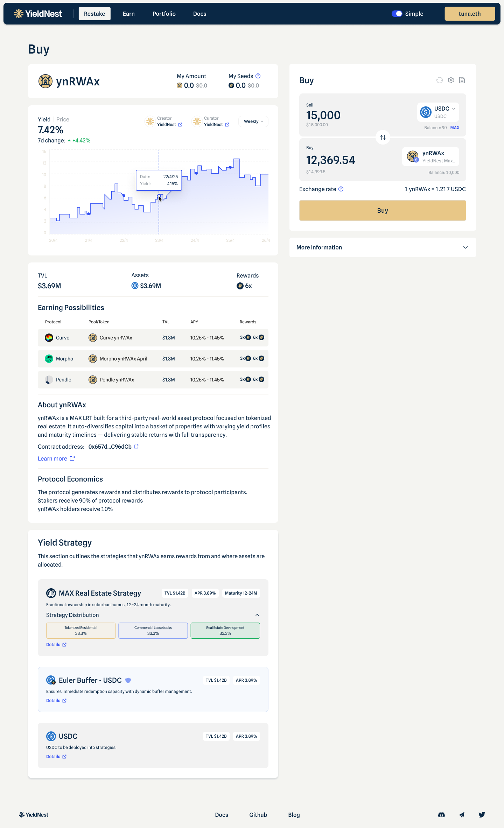Open Creator YieldNest external link icon
Screen dimensions: 504x828
[180, 125]
